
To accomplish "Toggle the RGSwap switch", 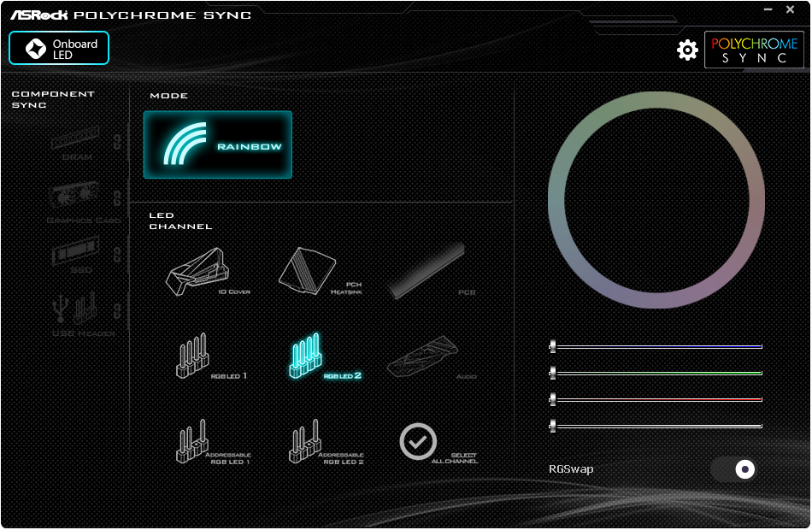I will point(733,469).
